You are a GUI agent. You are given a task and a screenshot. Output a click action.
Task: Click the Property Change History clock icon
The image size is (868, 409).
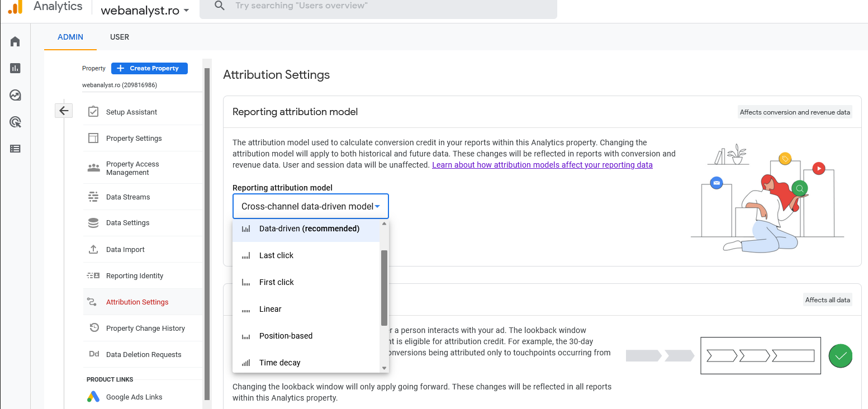coord(94,328)
